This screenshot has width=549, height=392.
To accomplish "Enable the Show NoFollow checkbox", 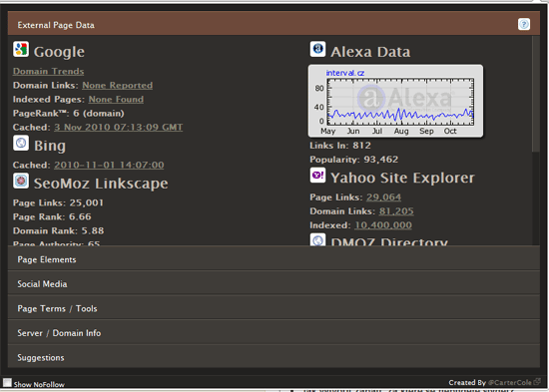I will (7, 383).
